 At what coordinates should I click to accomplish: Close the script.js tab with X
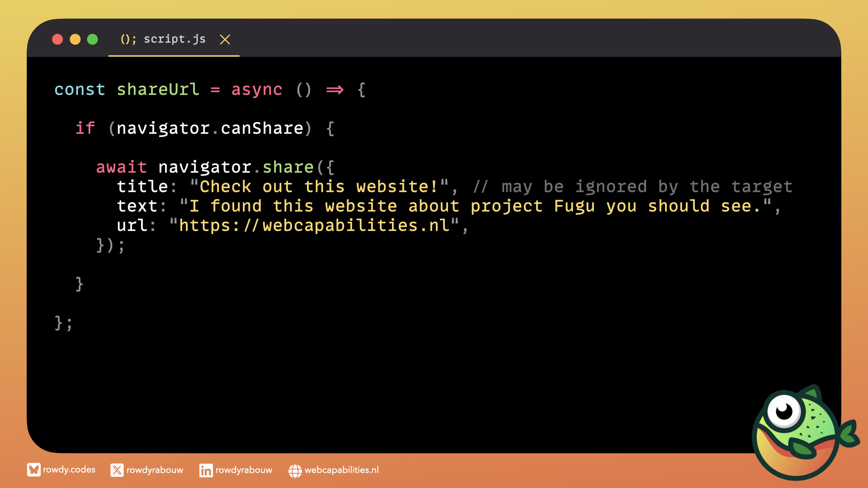pyautogui.click(x=225, y=40)
